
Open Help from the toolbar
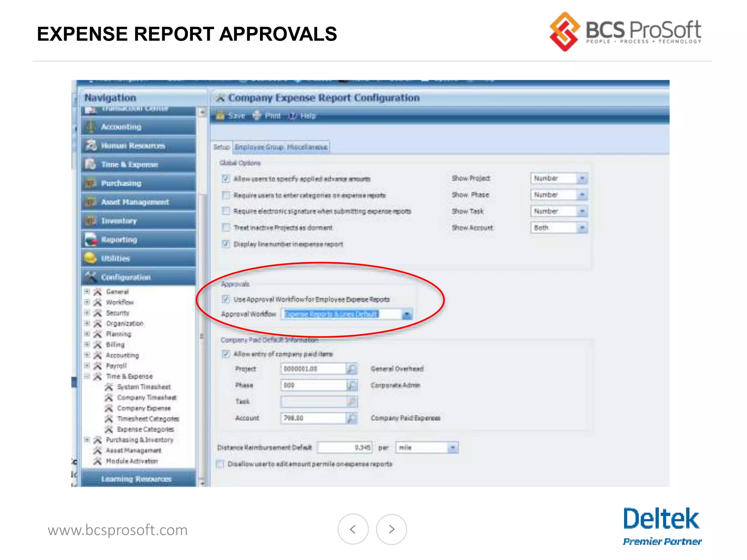pyautogui.click(x=302, y=116)
